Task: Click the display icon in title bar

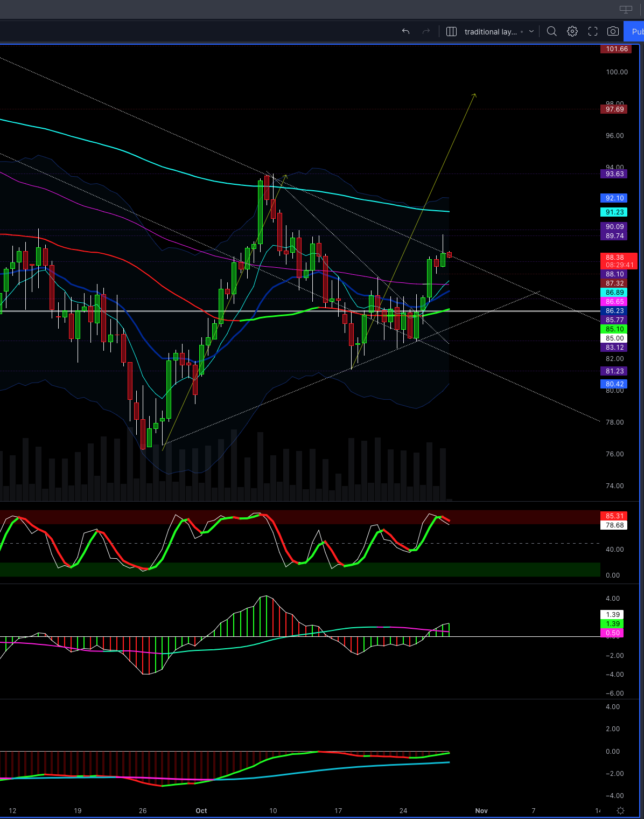Action: point(626,9)
